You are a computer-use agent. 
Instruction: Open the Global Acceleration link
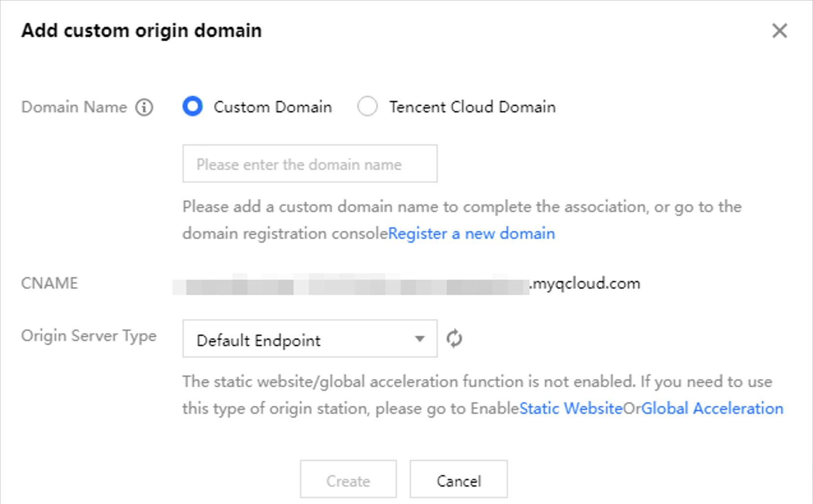pyautogui.click(x=712, y=408)
